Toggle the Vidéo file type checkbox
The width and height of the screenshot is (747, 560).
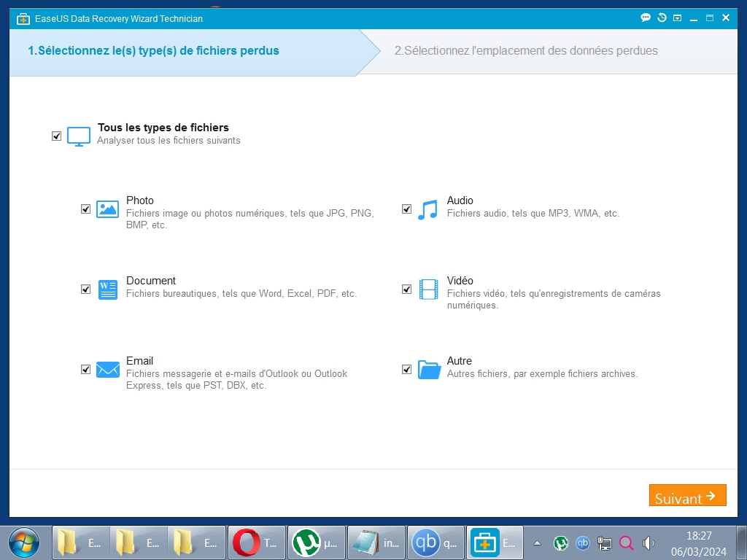pyautogui.click(x=407, y=289)
